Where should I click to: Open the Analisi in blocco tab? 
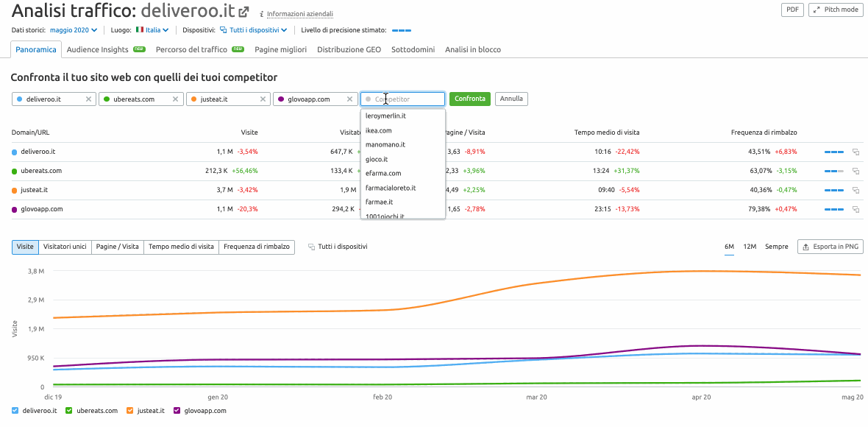[473, 49]
